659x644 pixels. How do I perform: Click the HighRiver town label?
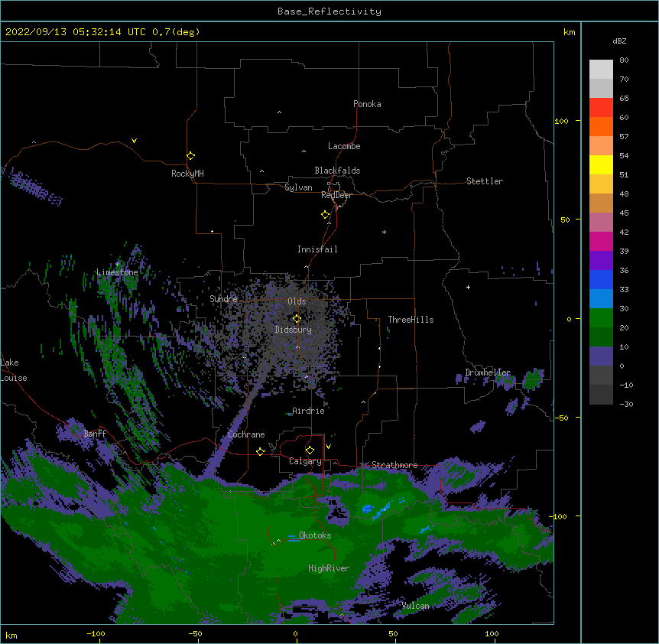329,568
